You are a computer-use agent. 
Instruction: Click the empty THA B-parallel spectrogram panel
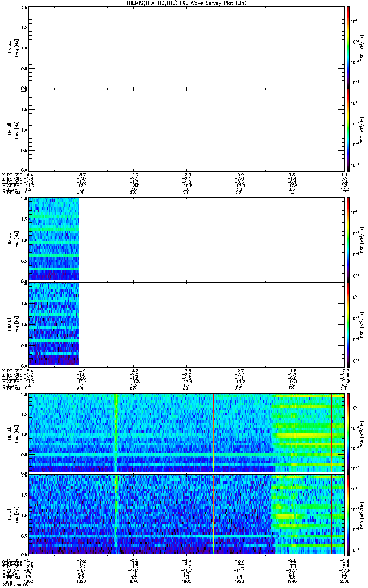[x=186, y=130]
